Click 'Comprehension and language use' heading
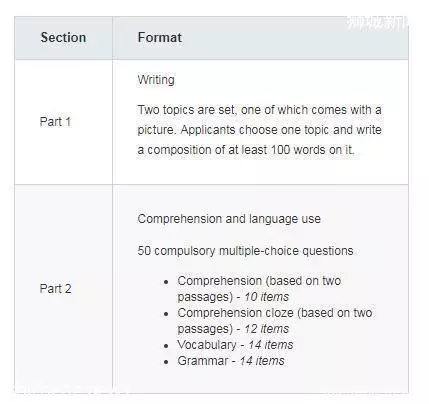This screenshot has width=429, height=404. (229, 219)
